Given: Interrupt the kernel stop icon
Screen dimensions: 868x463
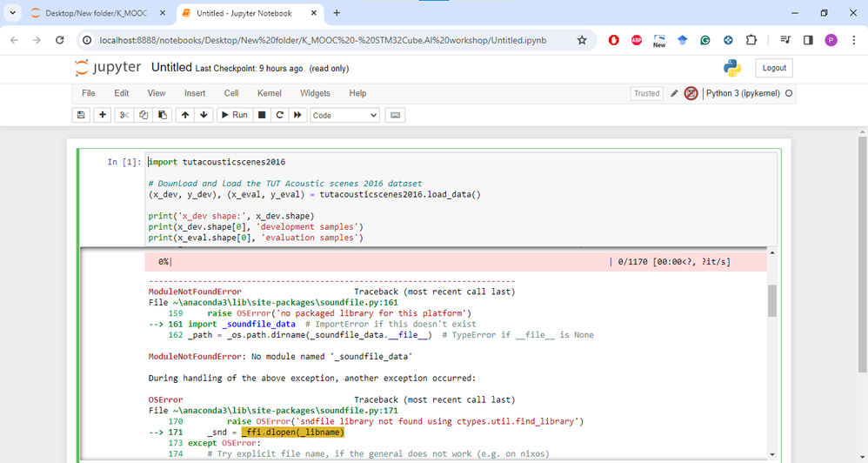Looking at the screenshot, I should click(262, 115).
